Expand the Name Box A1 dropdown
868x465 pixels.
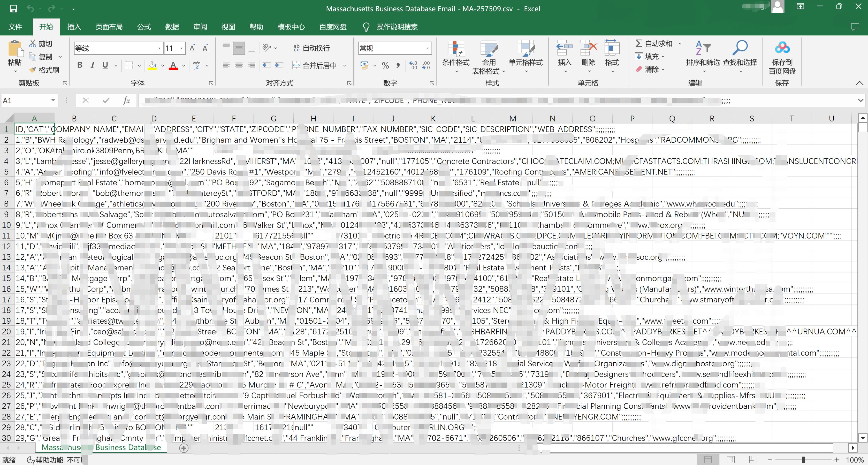[53, 100]
